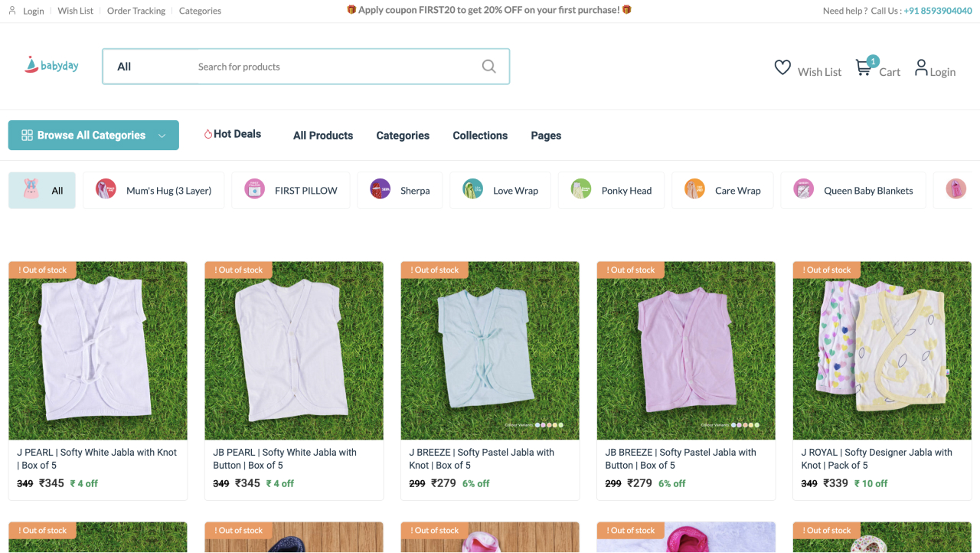Call the +91 8593904040 phone link
This screenshot has height=553, width=980.
[x=938, y=11]
